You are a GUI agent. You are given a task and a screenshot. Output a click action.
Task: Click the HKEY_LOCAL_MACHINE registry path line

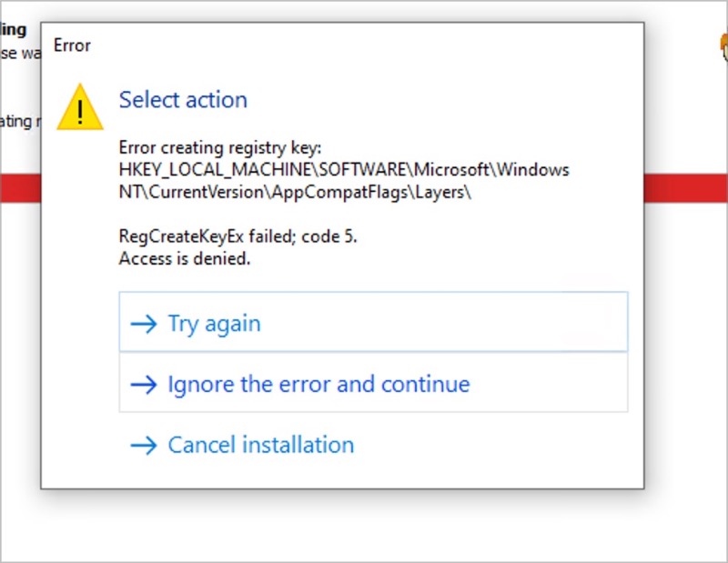[344, 169]
